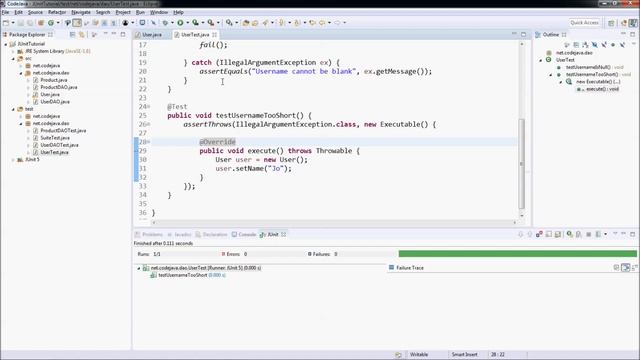This screenshot has width=640, height=360.
Task: Select Product.java in Package Explorer
Action: [53, 80]
